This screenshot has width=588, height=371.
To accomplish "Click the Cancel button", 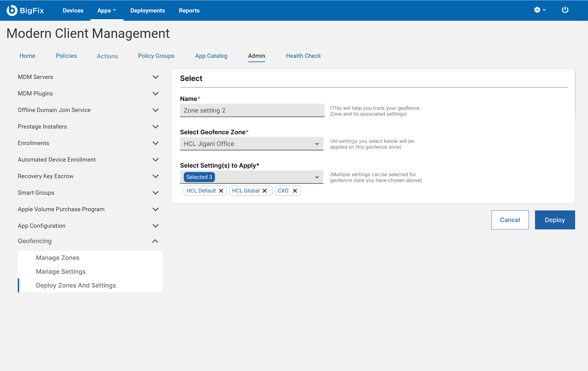I will coord(510,220).
